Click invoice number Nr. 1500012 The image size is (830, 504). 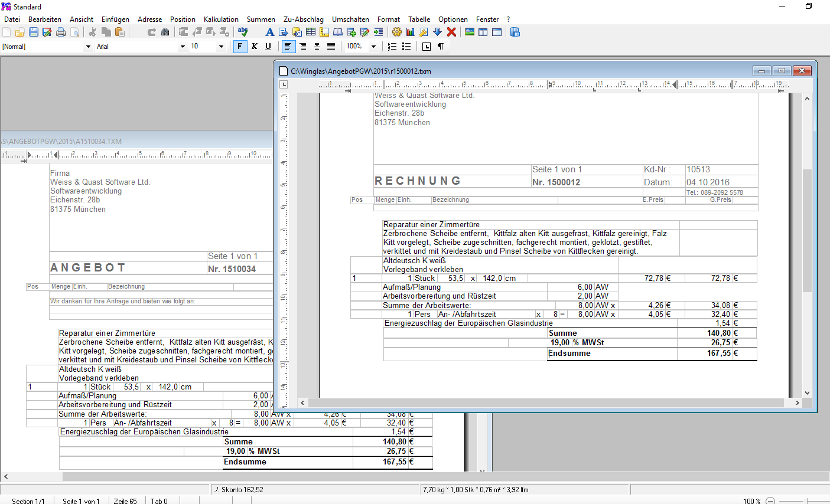click(556, 182)
